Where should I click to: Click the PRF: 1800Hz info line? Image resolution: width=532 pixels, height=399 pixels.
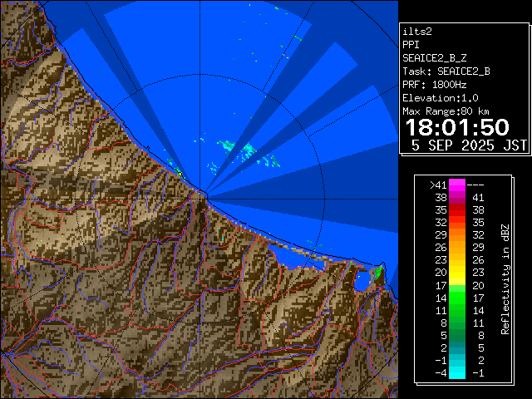434,84
